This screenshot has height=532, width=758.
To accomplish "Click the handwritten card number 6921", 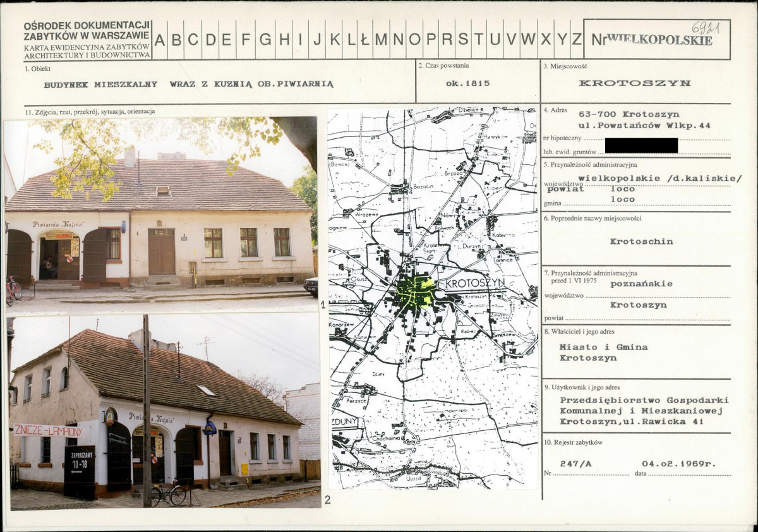I will point(707,27).
